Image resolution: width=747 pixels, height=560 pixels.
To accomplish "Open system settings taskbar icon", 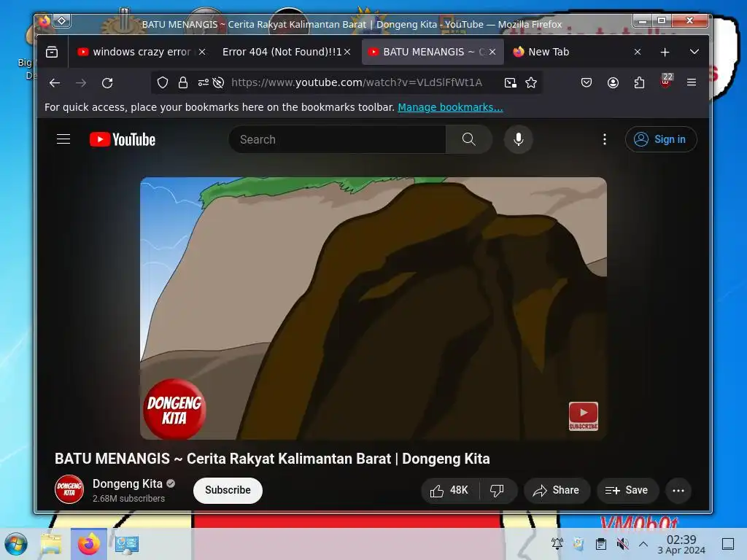I will [127, 544].
